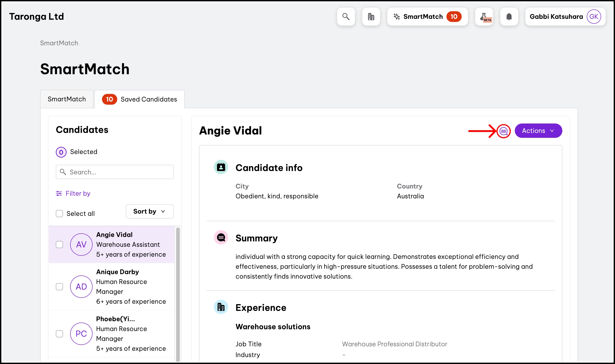Open SmartMatch header button with badge 10
The height and width of the screenshot is (364, 615).
(427, 16)
